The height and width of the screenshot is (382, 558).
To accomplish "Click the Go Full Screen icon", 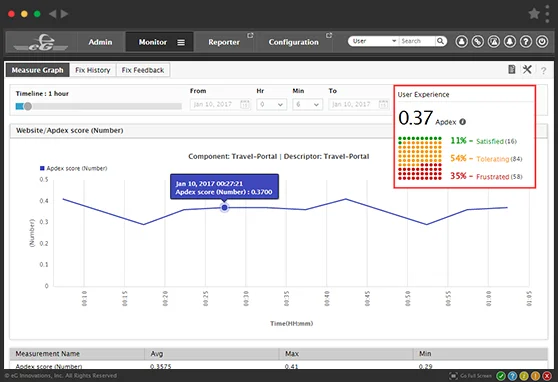I will coord(453,376).
